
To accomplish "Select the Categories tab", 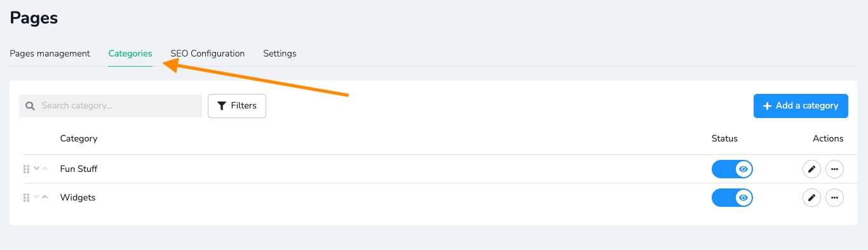I will click(x=130, y=53).
